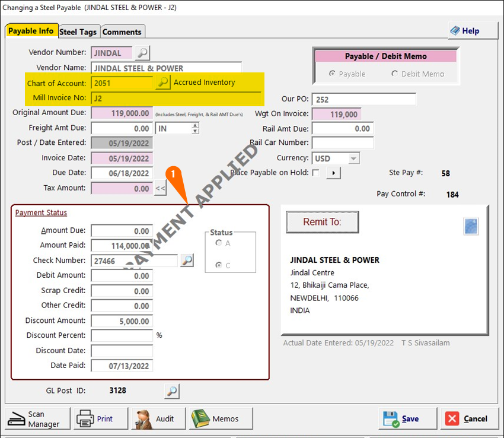Image resolution: width=504 pixels, height=438 pixels.
Task: Click the Freight IN spinner arrows
Action: tap(195, 128)
